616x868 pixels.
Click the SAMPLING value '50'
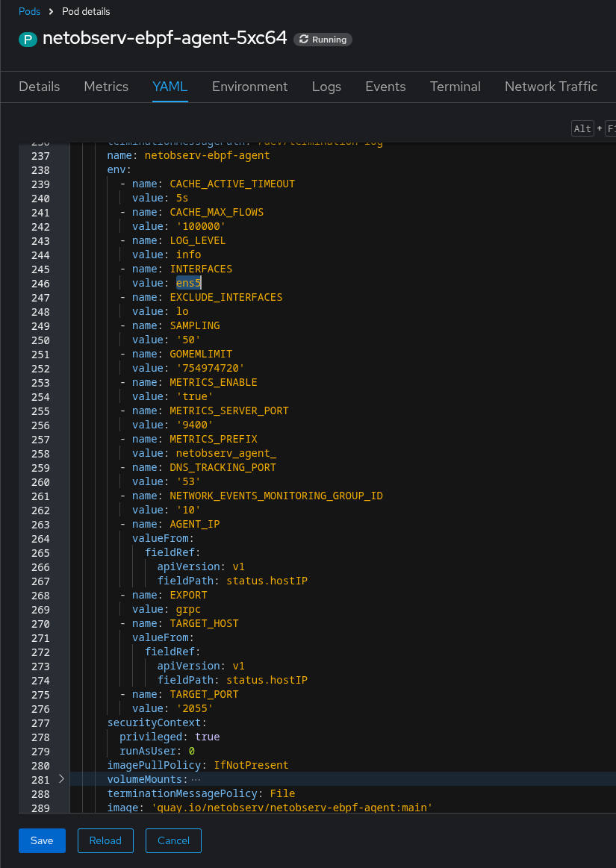click(188, 340)
